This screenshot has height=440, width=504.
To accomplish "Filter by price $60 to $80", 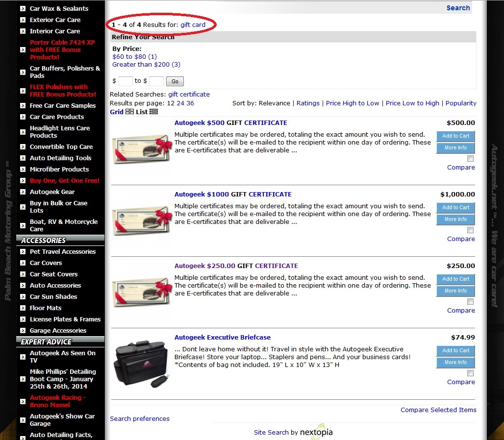I will click(134, 56).
